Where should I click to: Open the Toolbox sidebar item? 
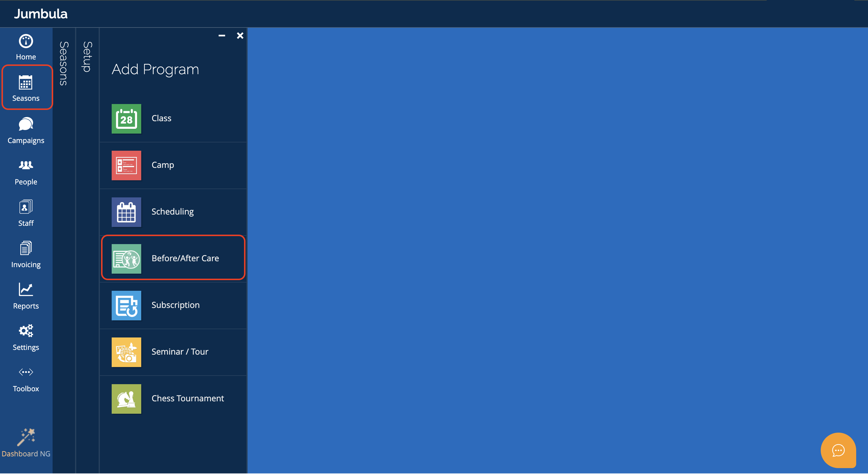click(x=26, y=379)
